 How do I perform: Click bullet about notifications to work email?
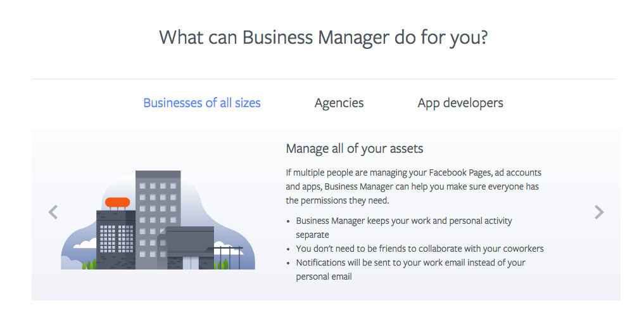(x=411, y=269)
